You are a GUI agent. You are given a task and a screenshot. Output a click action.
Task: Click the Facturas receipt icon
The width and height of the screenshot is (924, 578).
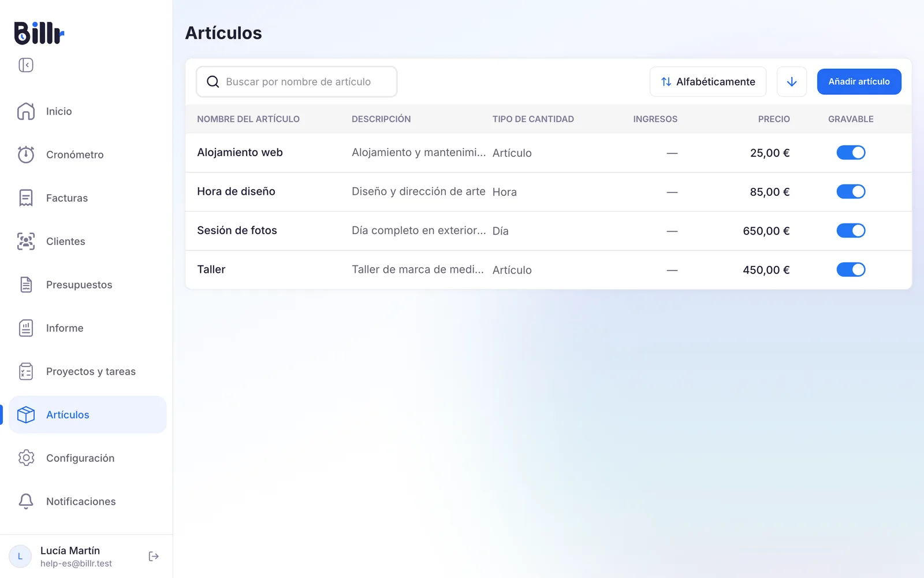pyautogui.click(x=26, y=198)
